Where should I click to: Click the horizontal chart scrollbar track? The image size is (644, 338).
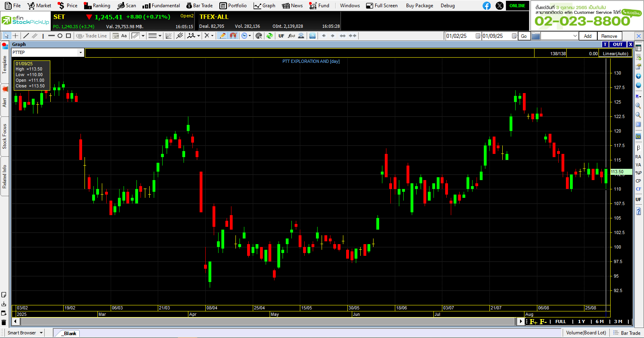(x=266, y=321)
